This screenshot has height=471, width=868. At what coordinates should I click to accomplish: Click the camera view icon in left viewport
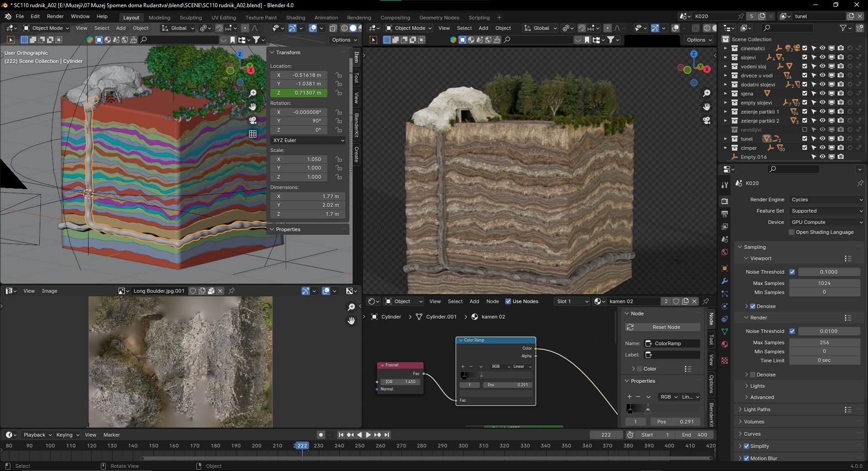point(253,120)
